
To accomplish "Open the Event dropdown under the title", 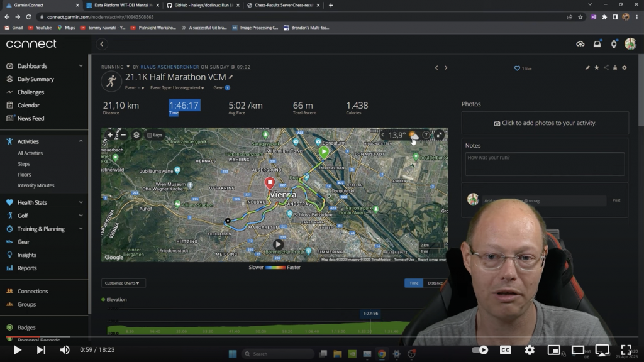I will tap(135, 88).
